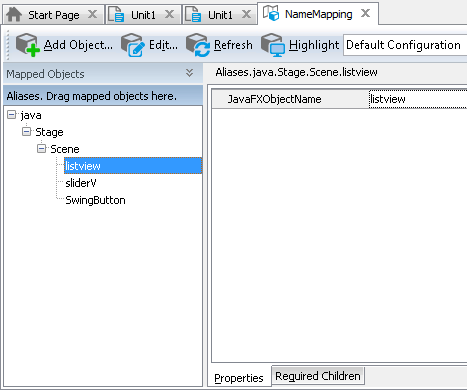Click the Aliases.java.Stage.Scene.listview path label

tap(296, 72)
